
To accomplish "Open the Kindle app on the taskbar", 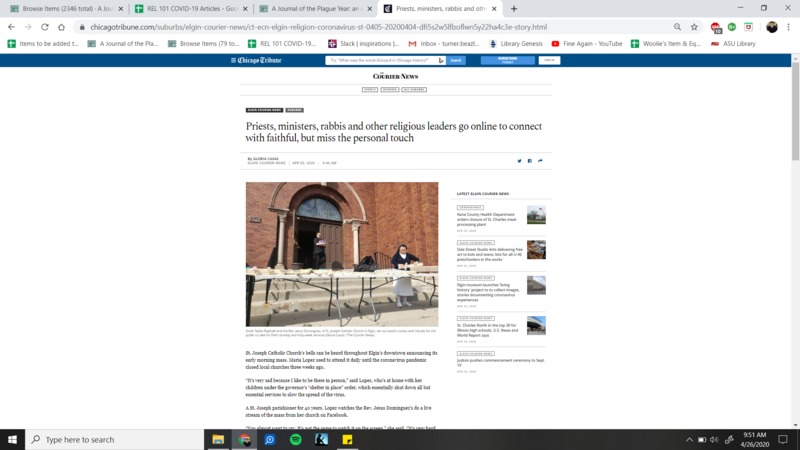I will pos(321,439).
